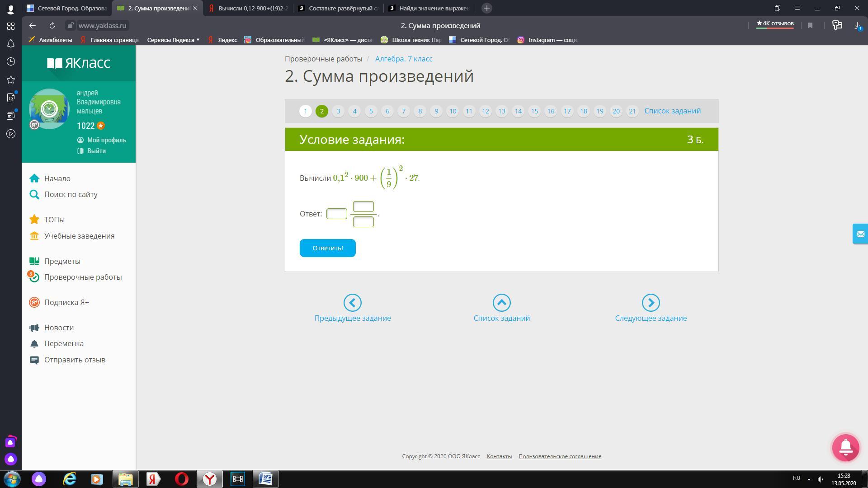The image size is (868, 488).
Task: Go to task number 5
Action: coord(371,111)
